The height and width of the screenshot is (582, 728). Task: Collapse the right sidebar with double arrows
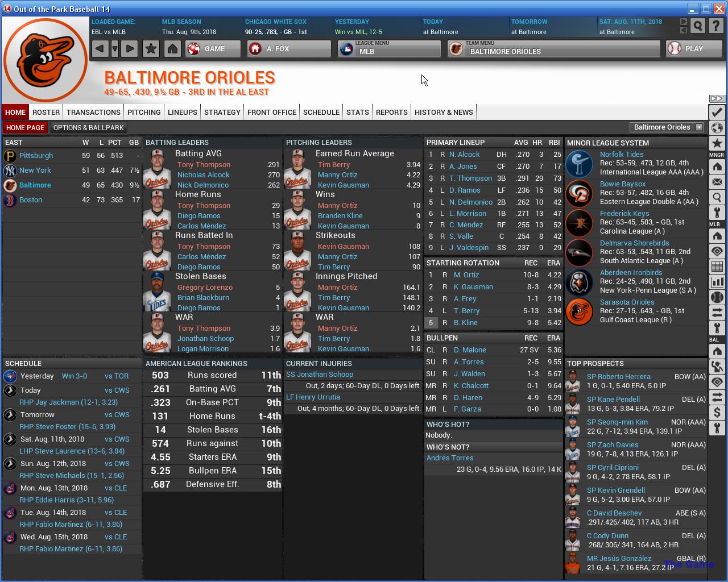pyautogui.click(x=717, y=99)
